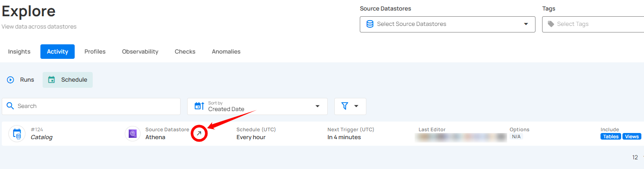This screenshot has height=169, width=644.
Task: Click the Search input field
Action: click(91, 106)
